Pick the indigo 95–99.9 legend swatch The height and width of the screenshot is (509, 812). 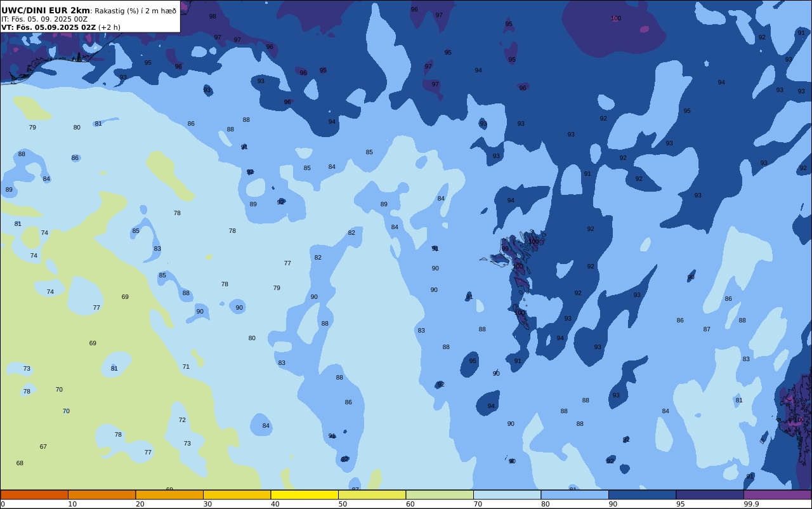point(710,494)
